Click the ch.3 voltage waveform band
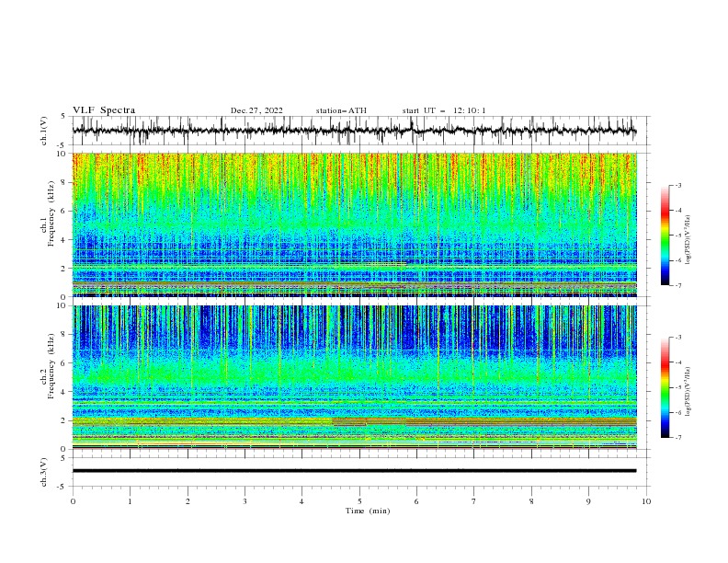The image size is (728, 563). click(x=354, y=471)
